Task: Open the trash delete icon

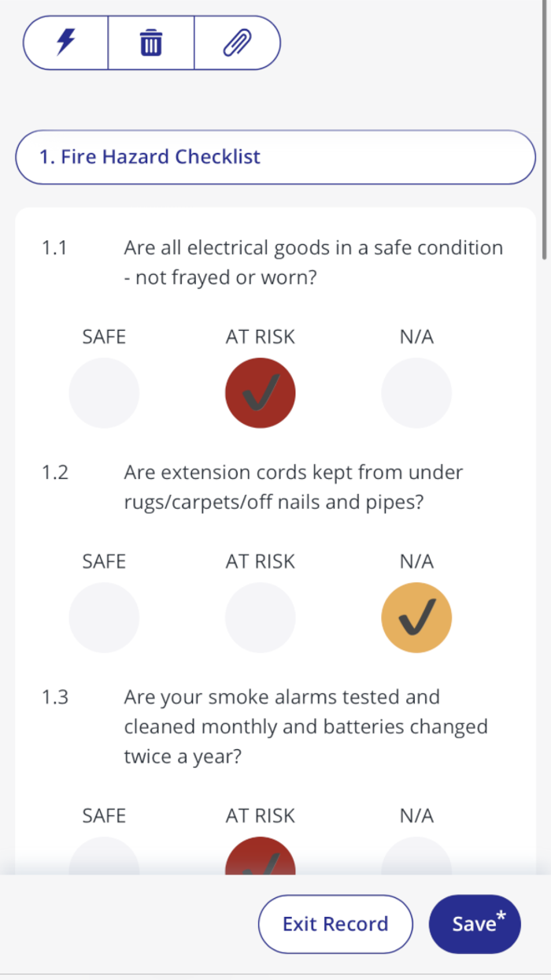Action: click(150, 43)
